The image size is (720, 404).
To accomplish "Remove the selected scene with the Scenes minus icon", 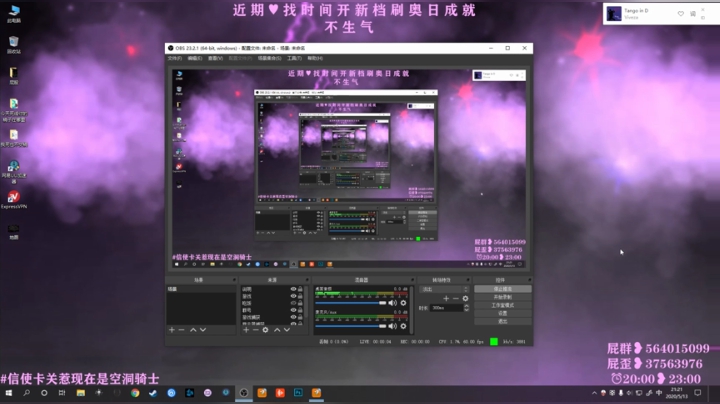I will pos(181,330).
